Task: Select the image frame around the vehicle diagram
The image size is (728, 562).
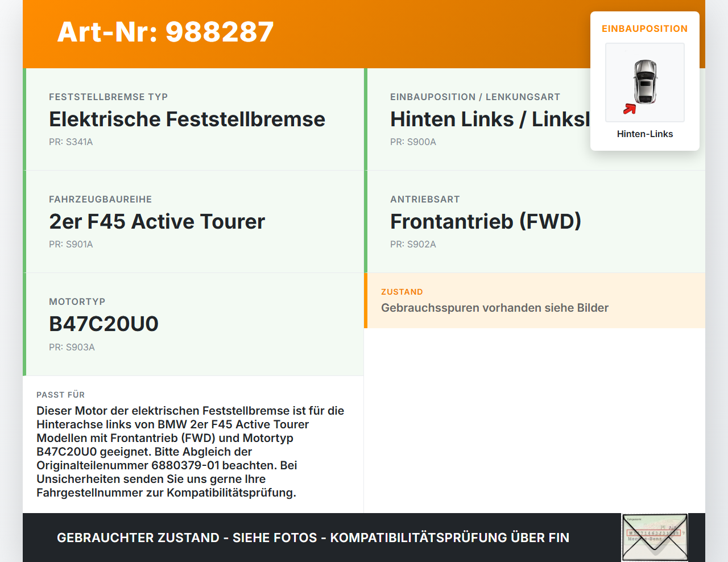Action: [644, 82]
